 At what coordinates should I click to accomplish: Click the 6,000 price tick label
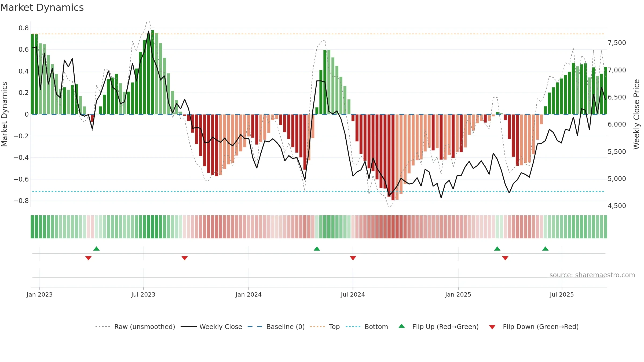click(x=617, y=124)
